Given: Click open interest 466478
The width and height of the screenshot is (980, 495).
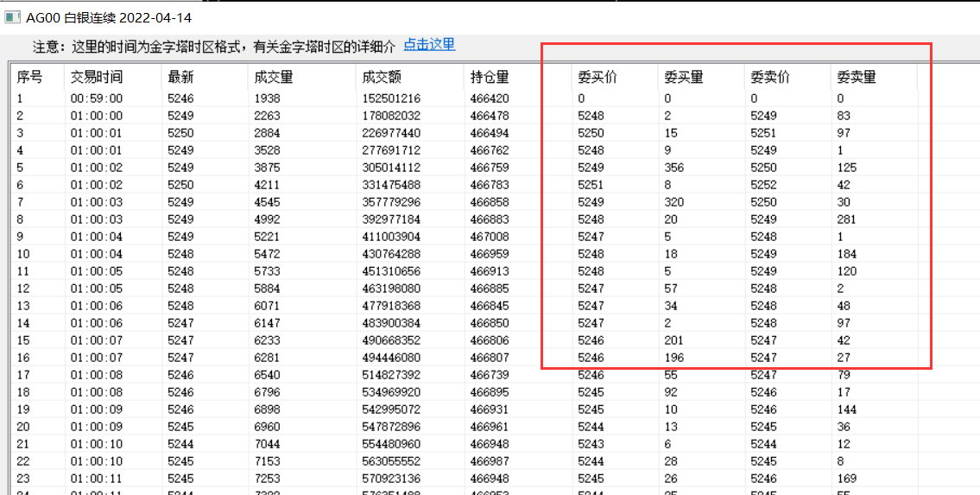Looking at the screenshot, I should tap(490, 116).
